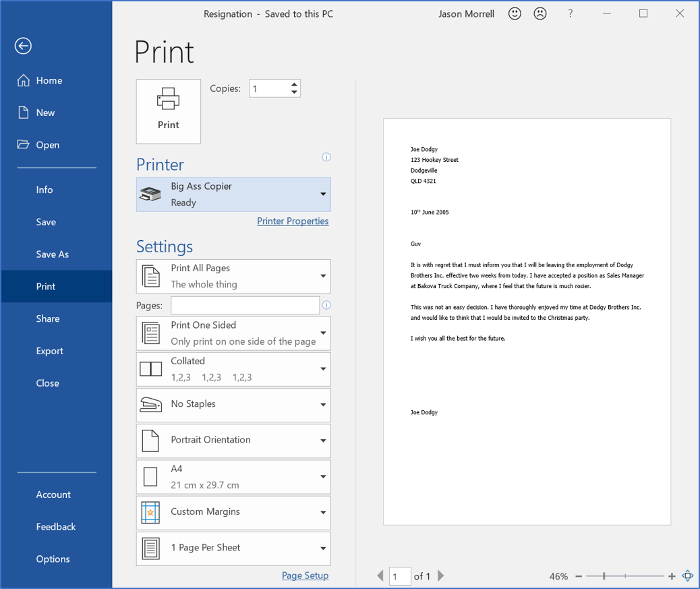Screen dimensions: 700x589
Task: Click the 1 Page Per Sheet icon
Action: (151, 549)
